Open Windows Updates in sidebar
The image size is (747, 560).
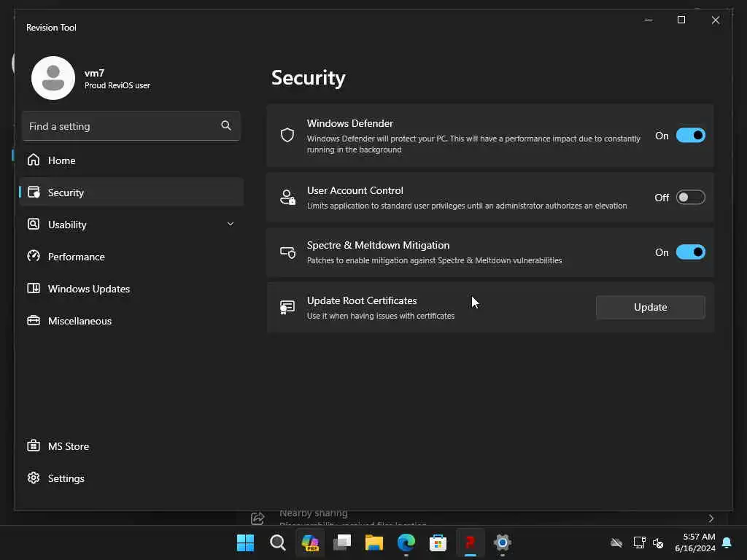pyautogui.click(x=131, y=289)
